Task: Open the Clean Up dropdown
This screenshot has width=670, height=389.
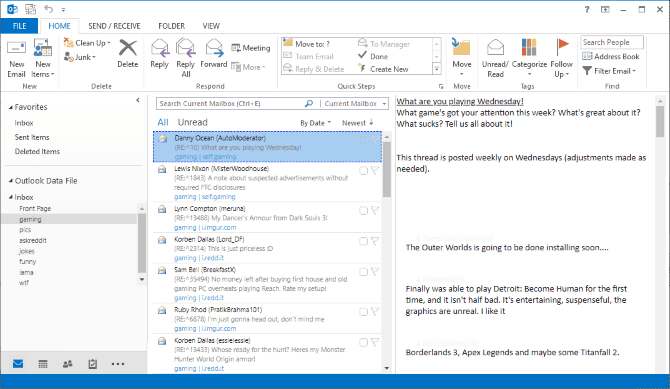Action: pos(87,43)
